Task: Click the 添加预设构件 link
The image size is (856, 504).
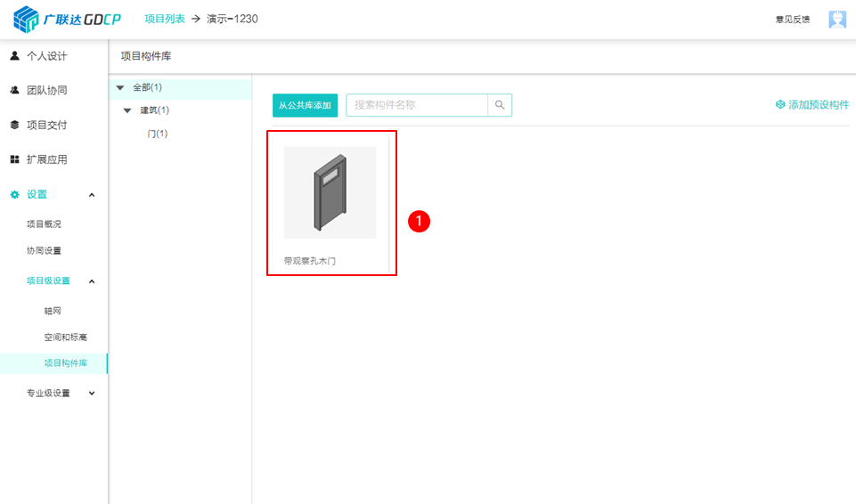Action: (x=819, y=104)
